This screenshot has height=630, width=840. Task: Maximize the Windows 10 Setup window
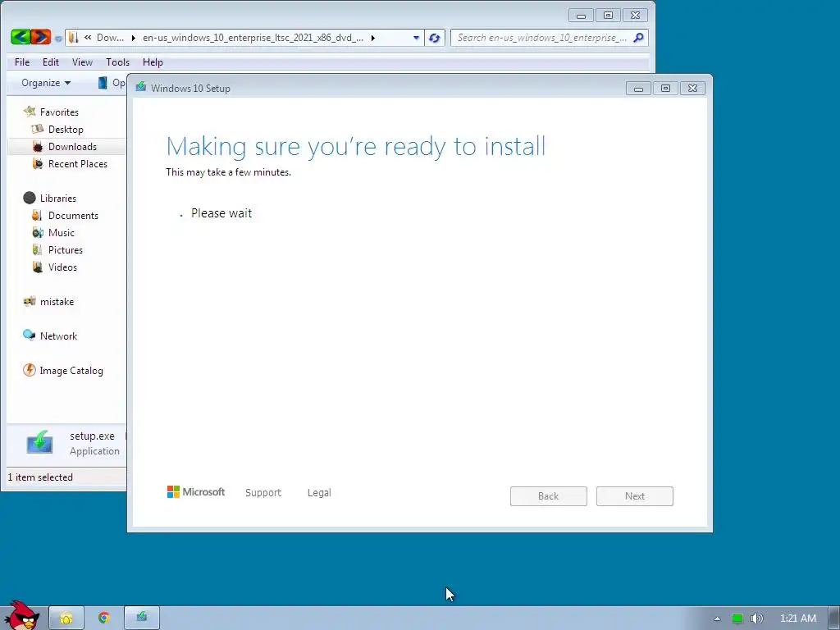665,89
